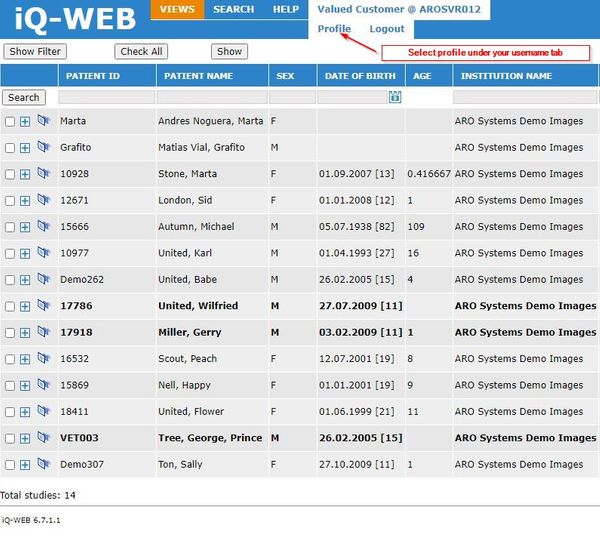
Task: Focus the Patient Name filter field
Action: pyautogui.click(x=212, y=97)
